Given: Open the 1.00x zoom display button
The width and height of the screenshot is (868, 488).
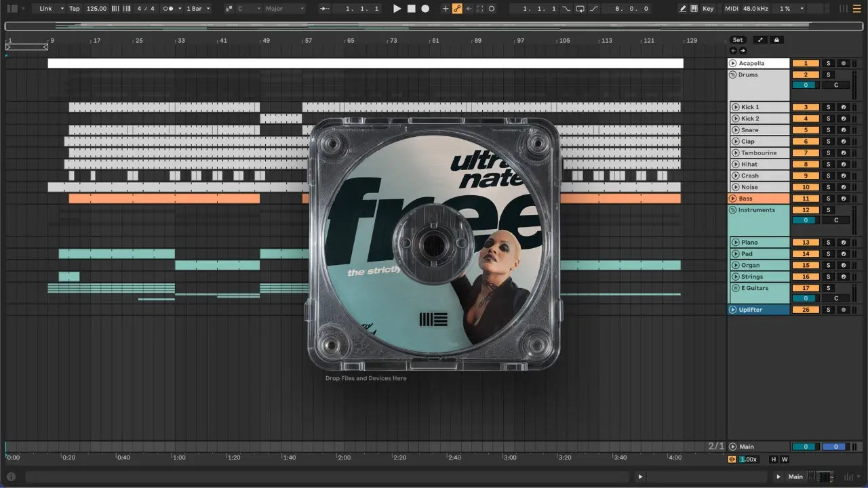Looking at the screenshot, I should 748,459.
